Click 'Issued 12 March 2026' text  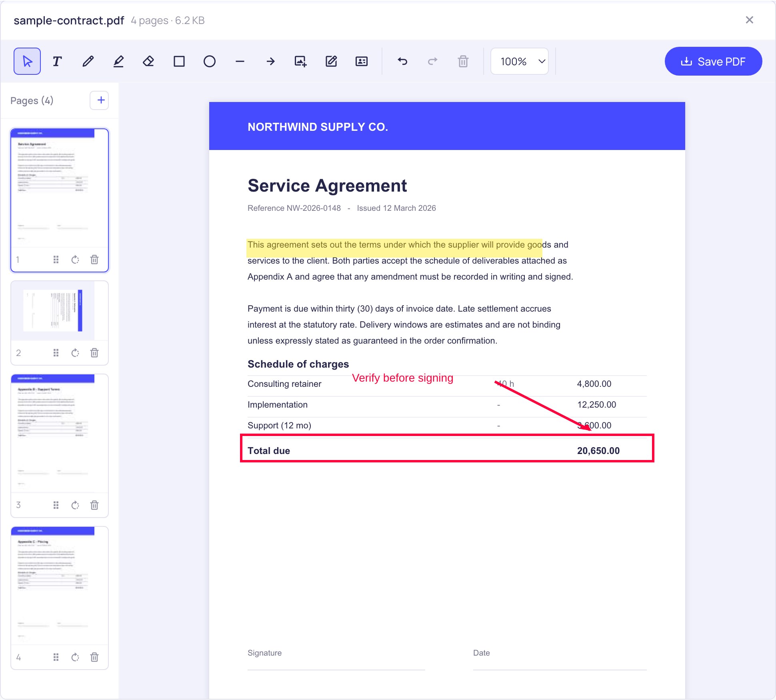[396, 208]
